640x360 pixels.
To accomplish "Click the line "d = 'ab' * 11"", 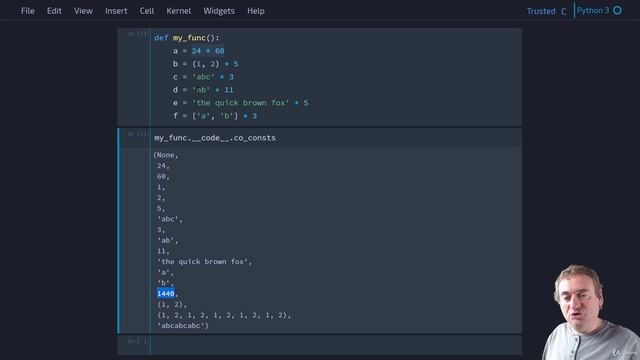I will click(x=203, y=90).
